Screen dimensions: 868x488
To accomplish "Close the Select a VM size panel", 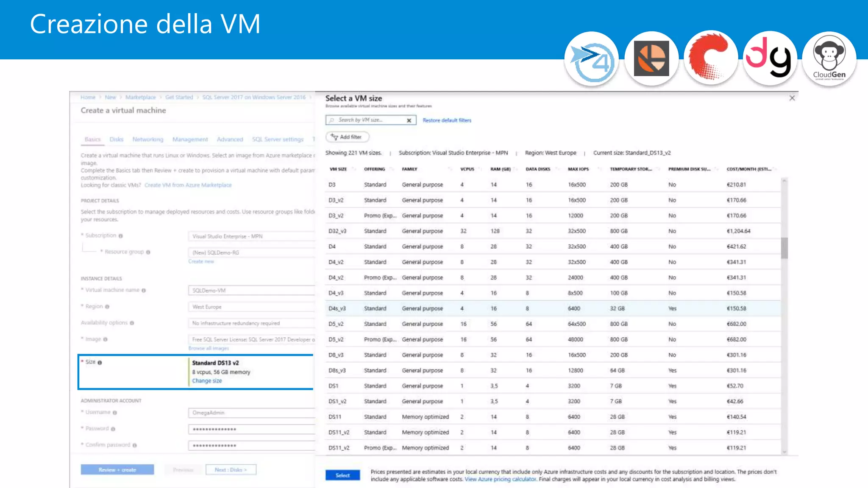I will pyautogui.click(x=792, y=98).
